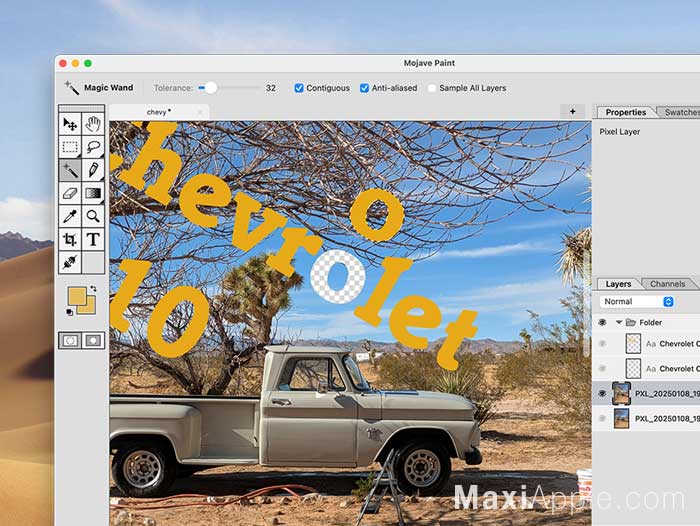Select the Gradient tool
Screen dimensions: 700x526
93,193
